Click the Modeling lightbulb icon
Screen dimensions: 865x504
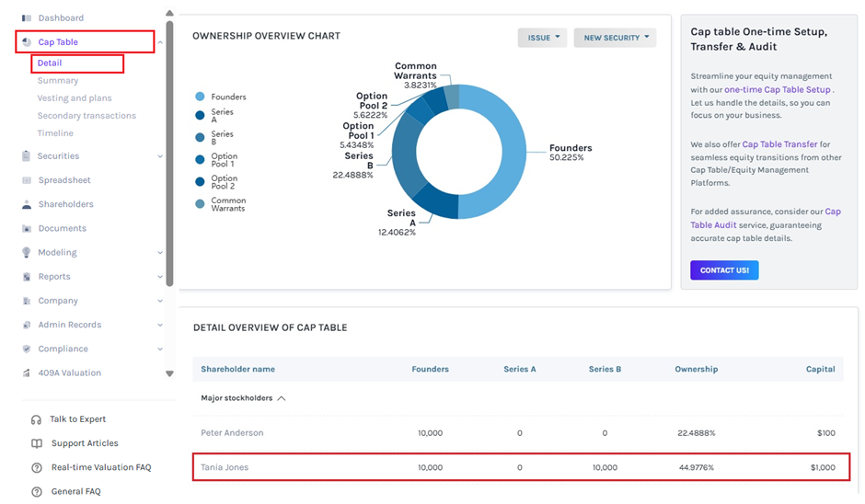tap(26, 252)
